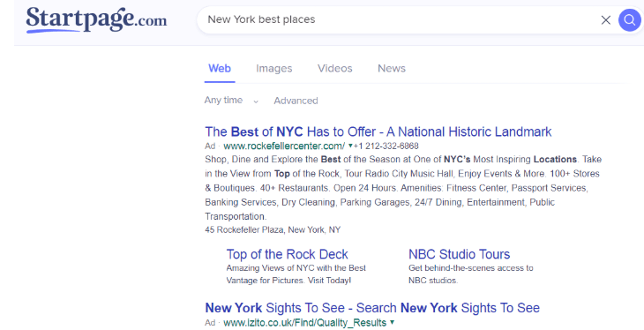Select the Web tab

pyautogui.click(x=220, y=68)
